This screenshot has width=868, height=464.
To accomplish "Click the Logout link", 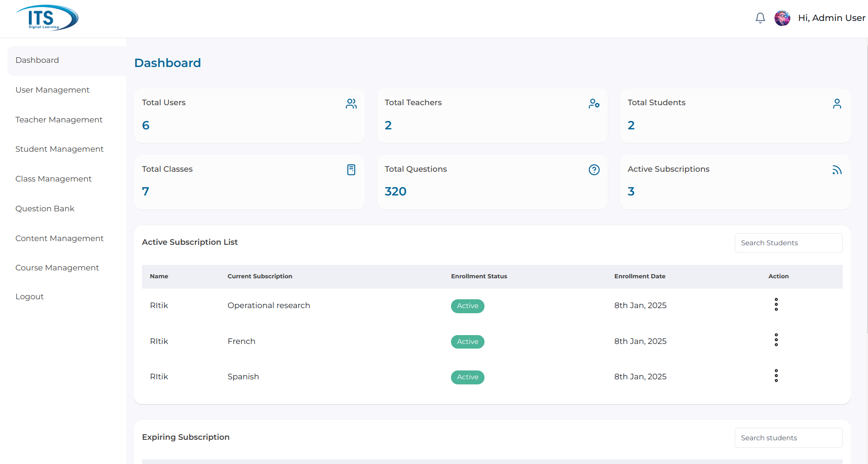I will pyautogui.click(x=30, y=296).
